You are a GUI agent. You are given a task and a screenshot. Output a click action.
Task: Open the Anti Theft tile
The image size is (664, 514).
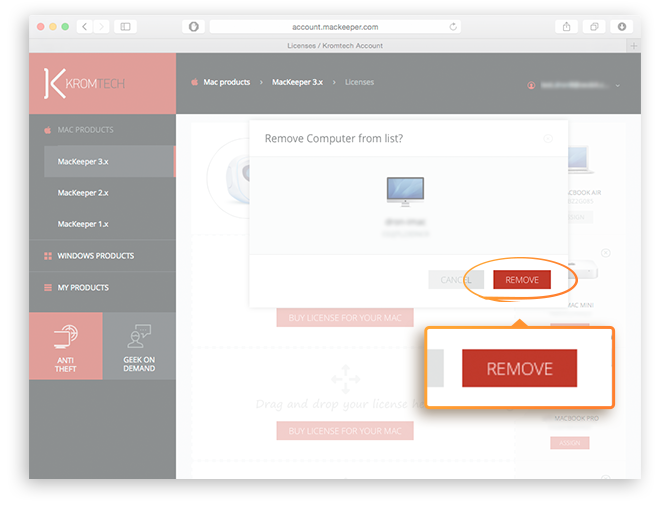tap(66, 346)
